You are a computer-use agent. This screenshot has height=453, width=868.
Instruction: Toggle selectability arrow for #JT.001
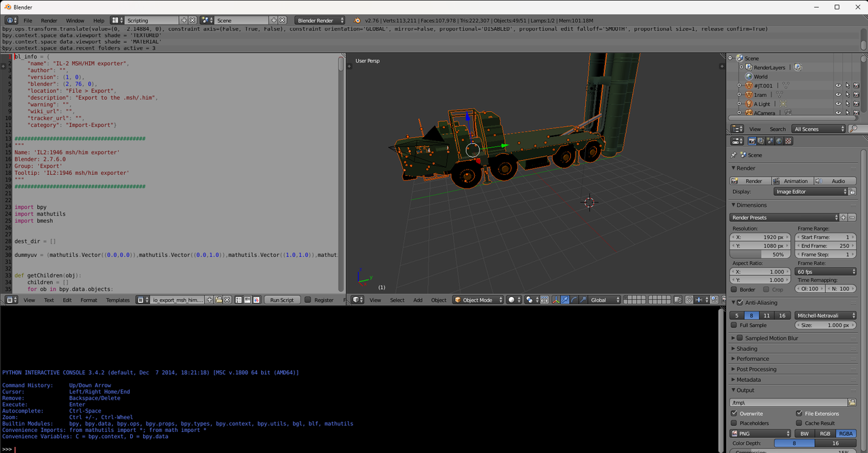tap(848, 85)
